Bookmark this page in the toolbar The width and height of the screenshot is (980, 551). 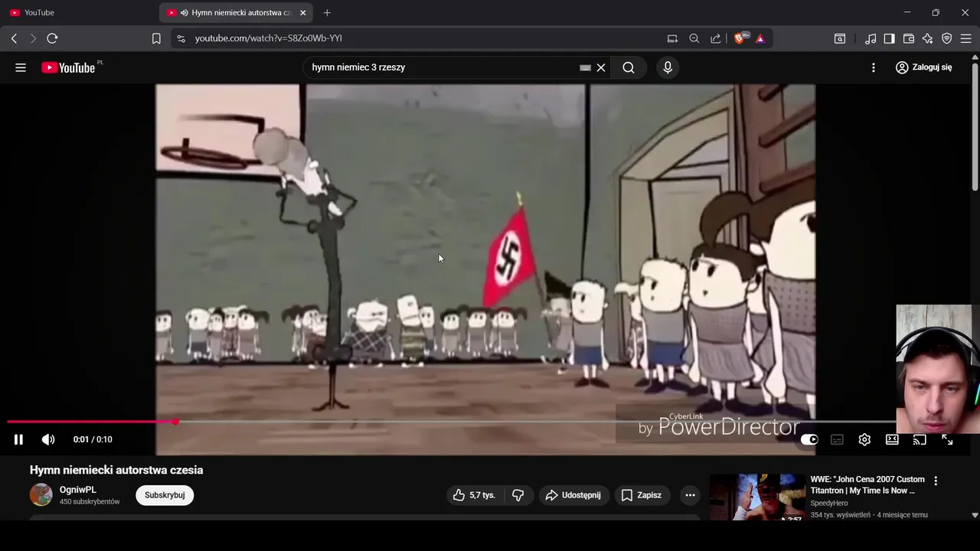tap(156, 38)
